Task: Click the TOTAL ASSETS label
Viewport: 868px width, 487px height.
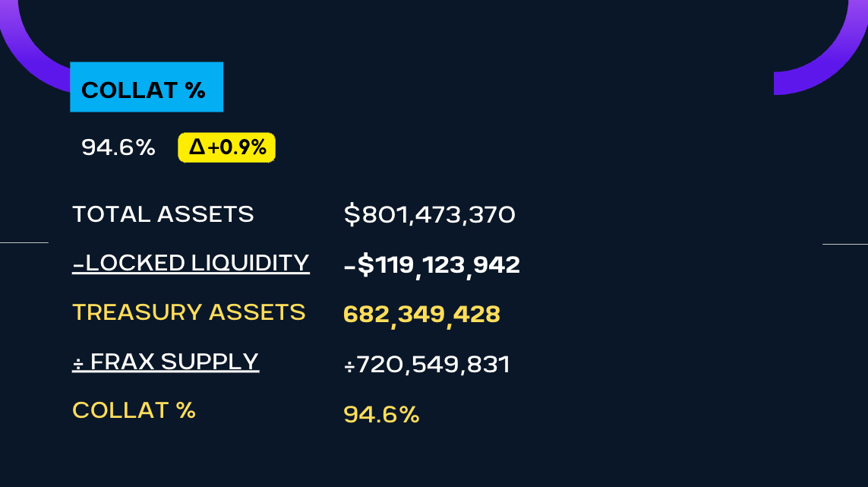Action: 163,214
